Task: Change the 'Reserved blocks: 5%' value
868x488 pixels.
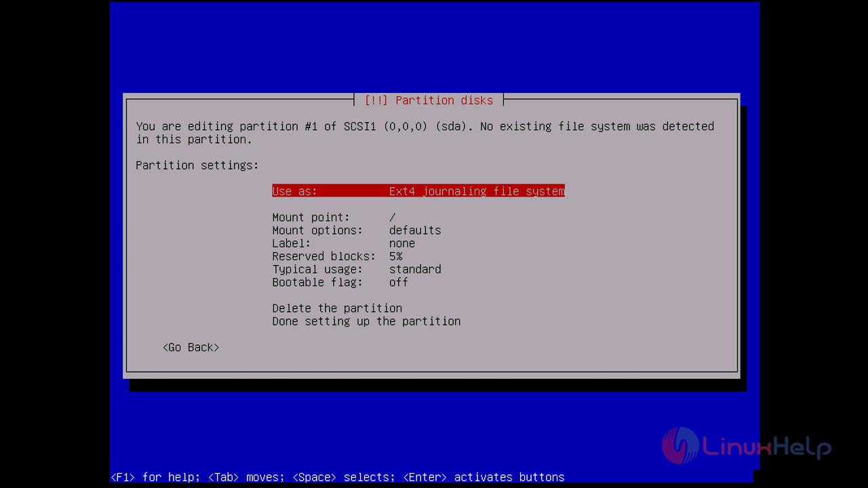Action: point(337,256)
